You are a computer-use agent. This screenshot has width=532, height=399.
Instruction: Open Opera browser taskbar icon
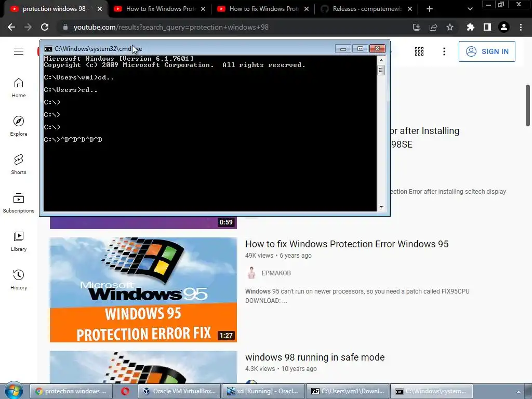tap(125, 391)
